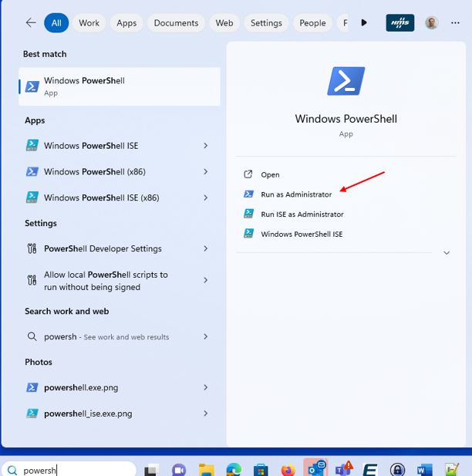Open the Chat camera icon in taskbar
Image resolution: width=472 pixels, height=476 pixels.
pyautogui.click(x=179, y=470)
